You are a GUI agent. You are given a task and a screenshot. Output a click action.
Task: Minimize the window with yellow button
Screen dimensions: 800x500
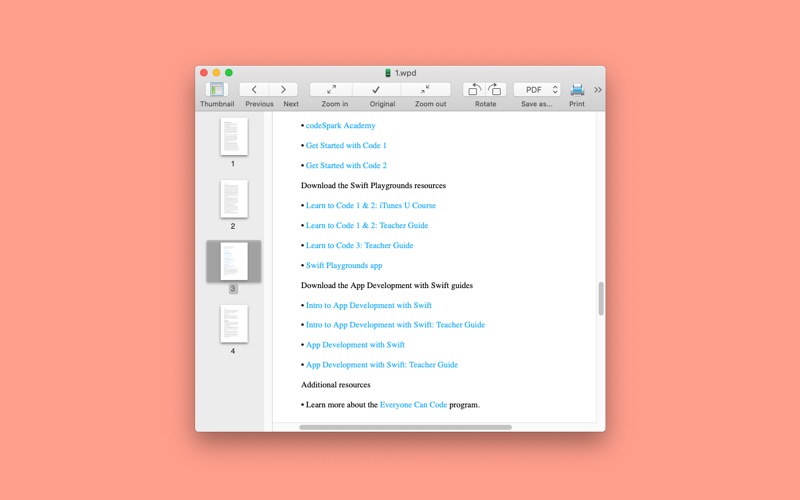216,72
